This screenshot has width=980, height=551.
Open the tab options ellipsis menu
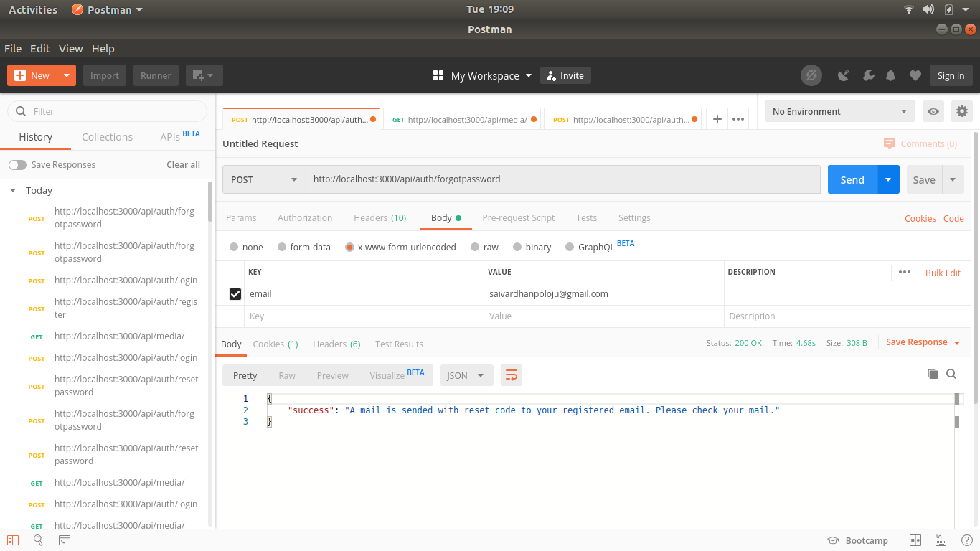[x=738, y=120]
